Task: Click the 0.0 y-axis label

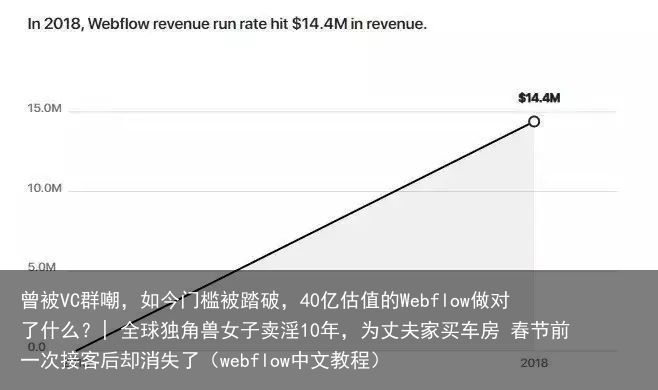Action: point(37,347)
